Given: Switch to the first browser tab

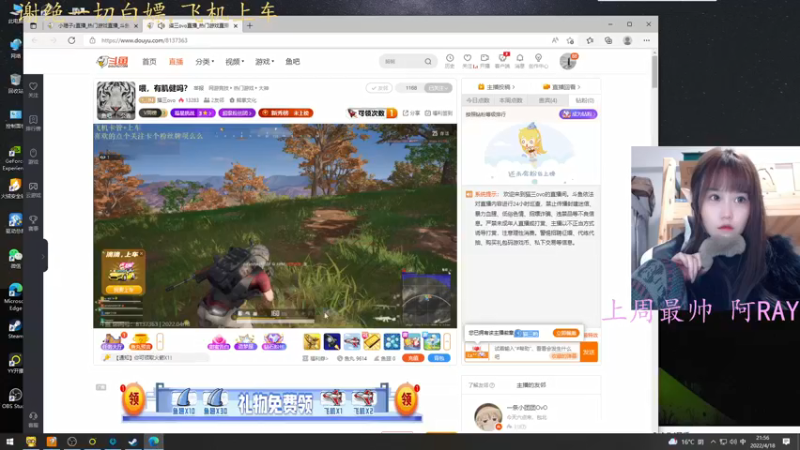Looking at the screenshot, I should tap(92, 26).
